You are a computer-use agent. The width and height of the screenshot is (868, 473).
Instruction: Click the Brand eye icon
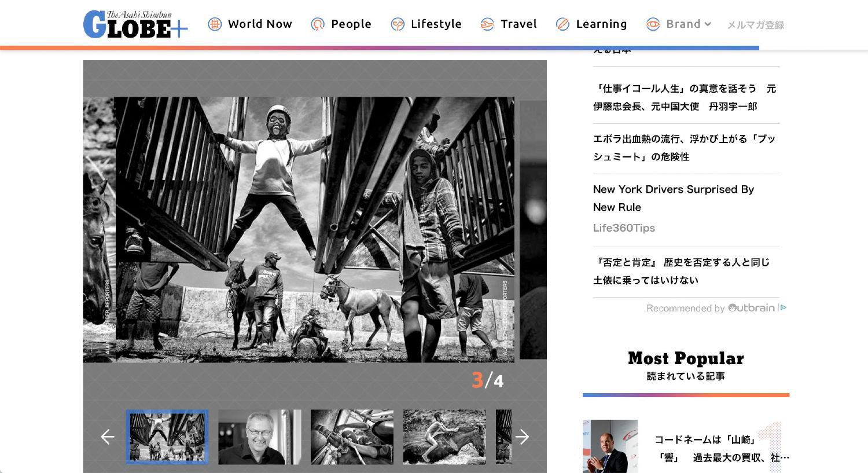653,24
